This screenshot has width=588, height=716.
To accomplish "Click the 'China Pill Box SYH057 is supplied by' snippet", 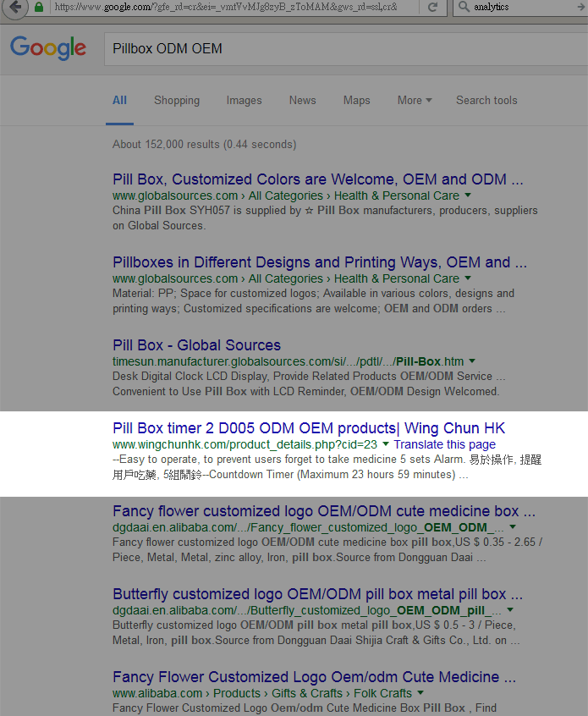I will coord(206,211).
